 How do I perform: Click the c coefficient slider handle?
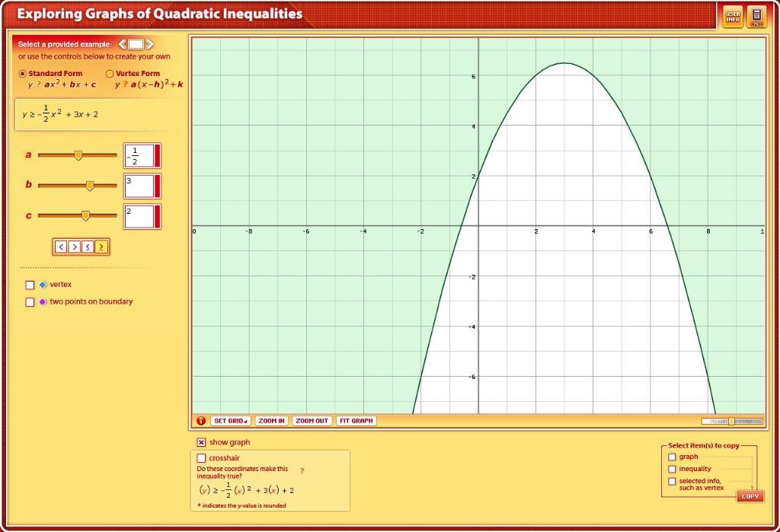pyautogui.click(x=85, y=216)
